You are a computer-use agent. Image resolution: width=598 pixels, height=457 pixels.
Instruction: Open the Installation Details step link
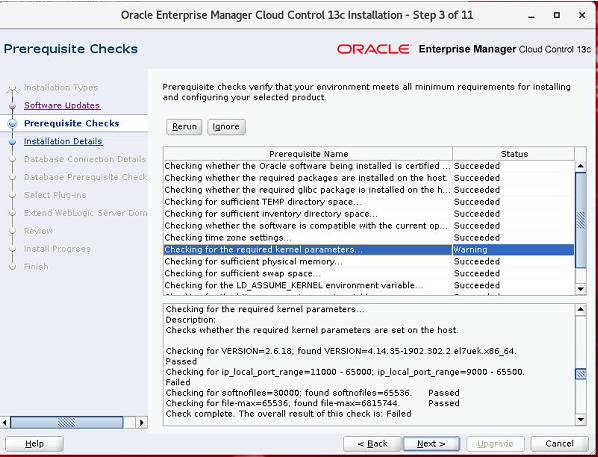[x=63, y=142]
